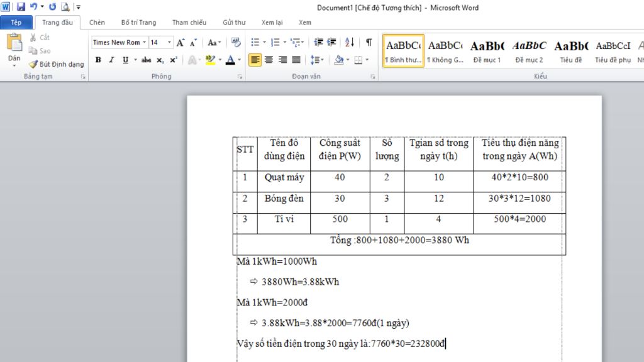Viewport: 644px width, 362px height.
Task: Open the Tệp file tab
Action: 16,22
